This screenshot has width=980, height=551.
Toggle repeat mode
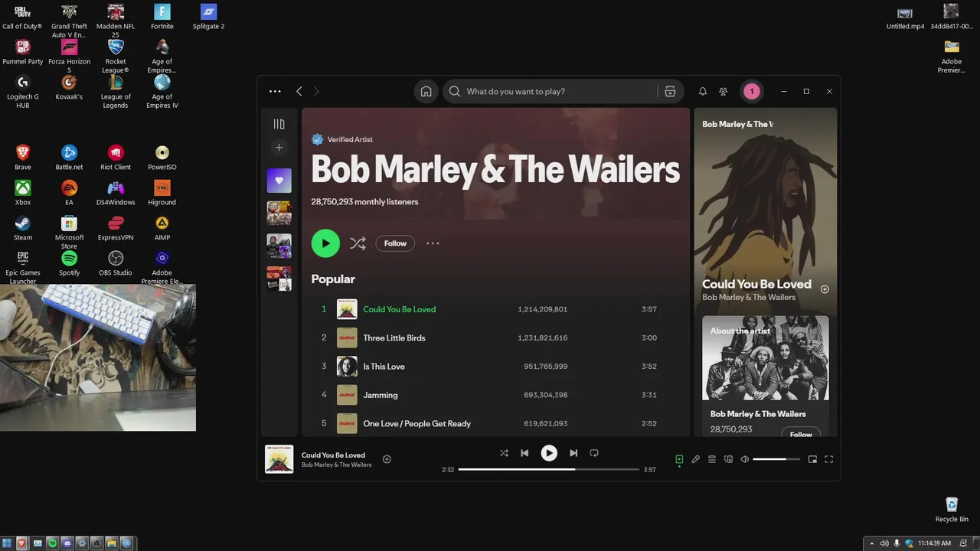tap(594, 453)
